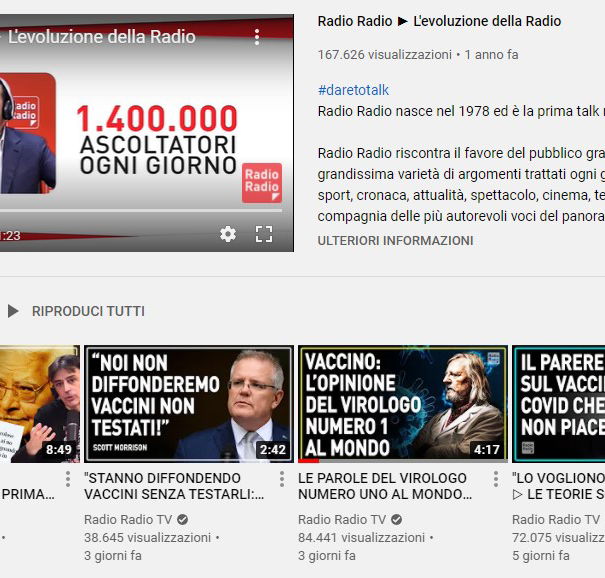The image size is (605, 578).
Task: Open options menu for the leftmost 8:49 video
Action: coord(68,479)
